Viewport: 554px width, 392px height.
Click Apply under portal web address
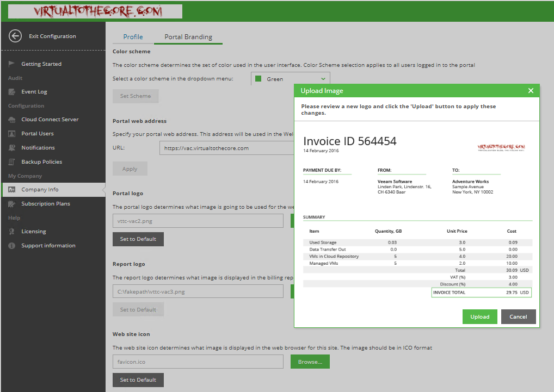130,169
